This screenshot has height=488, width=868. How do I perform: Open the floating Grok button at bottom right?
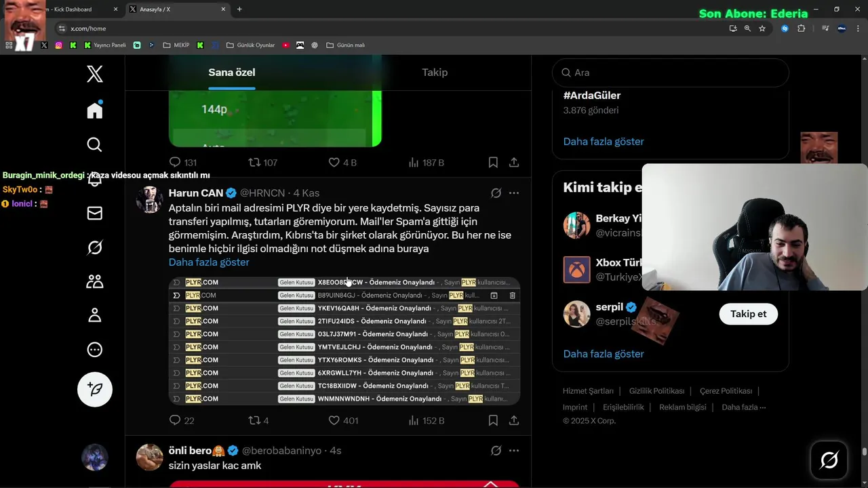[829, 460]
